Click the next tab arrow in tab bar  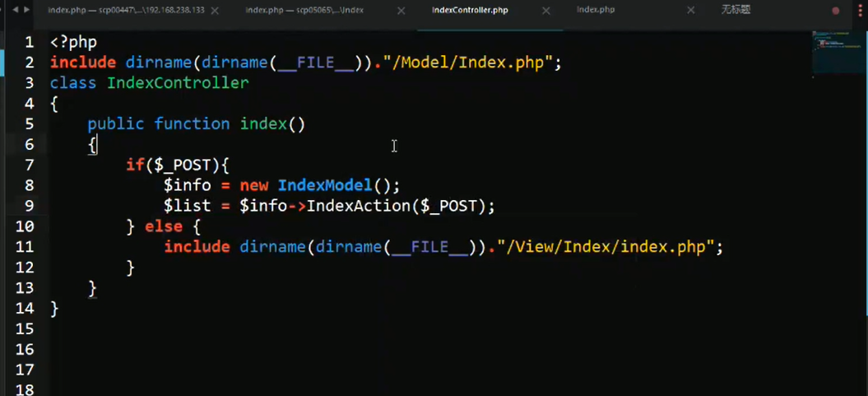tap(26, 9)
